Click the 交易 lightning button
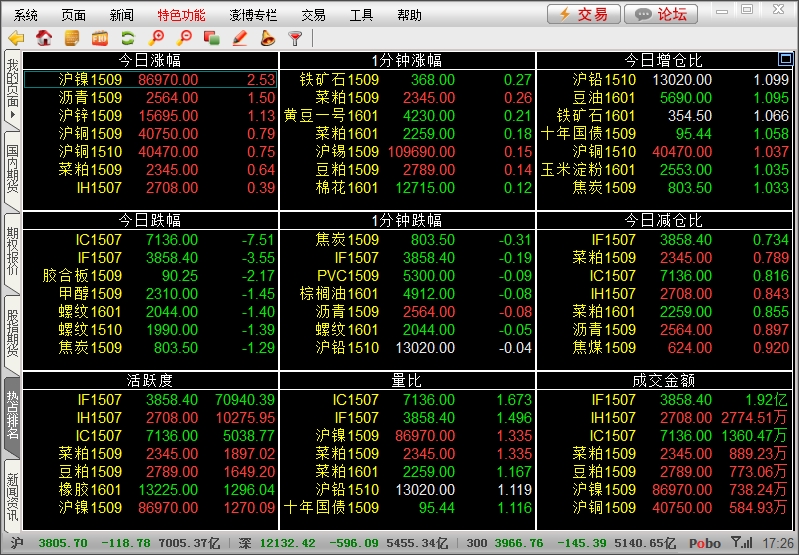 (583, 14)
